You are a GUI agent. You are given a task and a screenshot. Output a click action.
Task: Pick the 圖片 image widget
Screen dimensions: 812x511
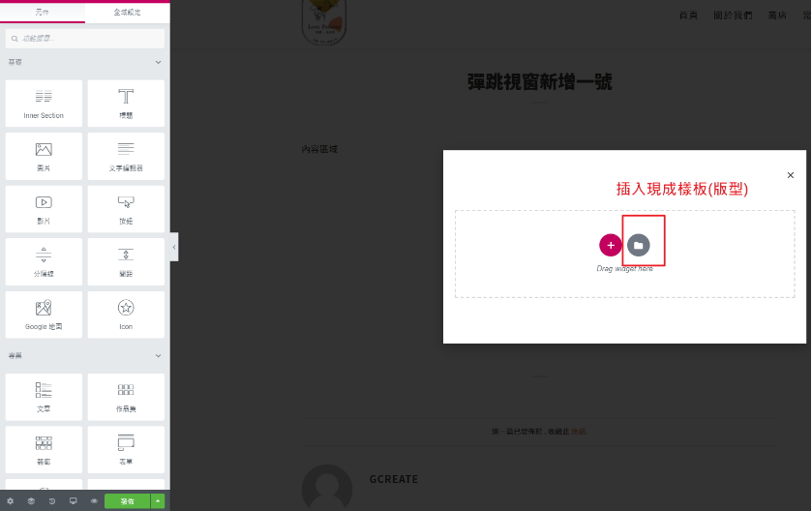point(44,155)
